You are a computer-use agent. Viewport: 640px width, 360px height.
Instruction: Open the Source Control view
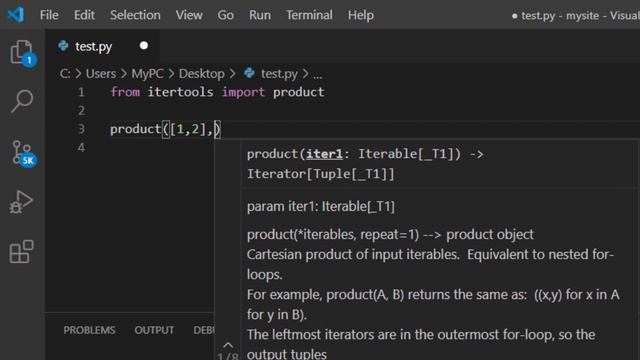pyautogui.click(x=23, y=153)
